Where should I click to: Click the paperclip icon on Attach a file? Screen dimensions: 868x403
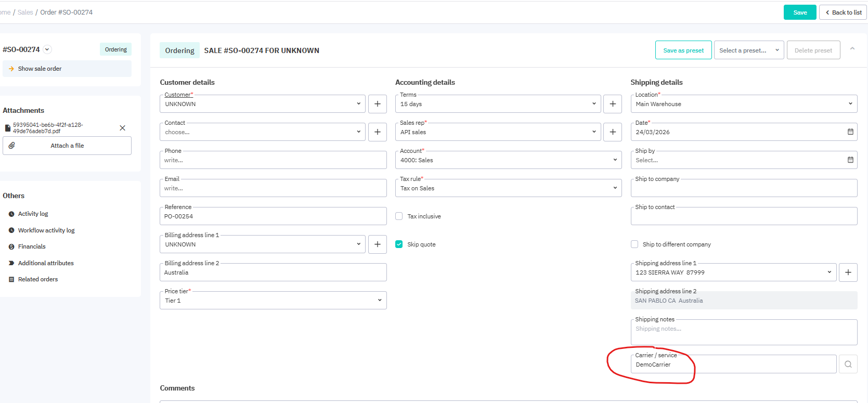pyautogui.click(x=12, y=146)
